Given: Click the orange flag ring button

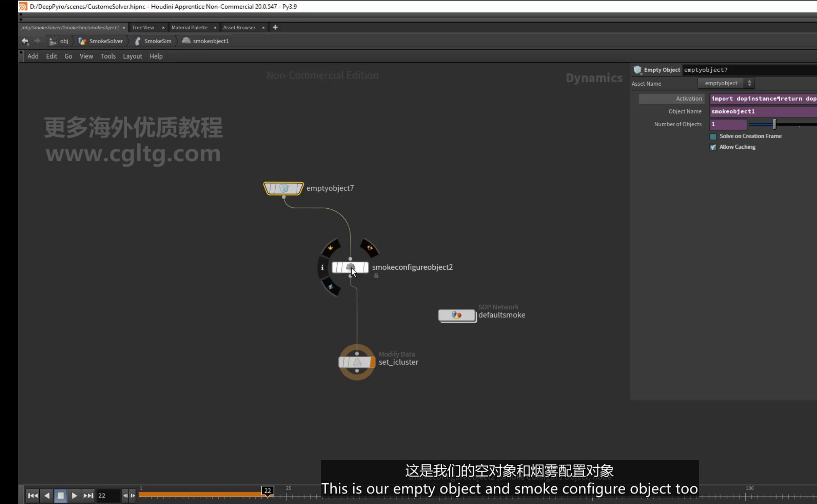Looking at the screenshot, I should [370, 248].
